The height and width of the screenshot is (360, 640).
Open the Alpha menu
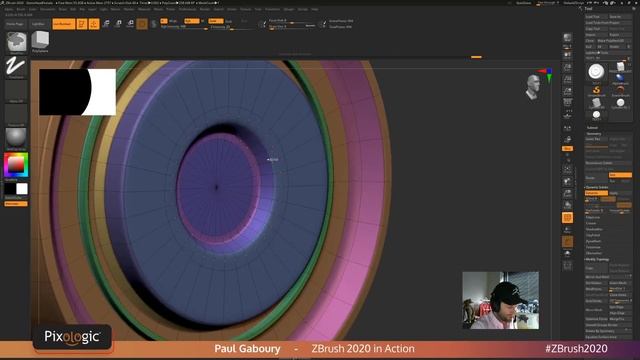[x=9, y=9]
